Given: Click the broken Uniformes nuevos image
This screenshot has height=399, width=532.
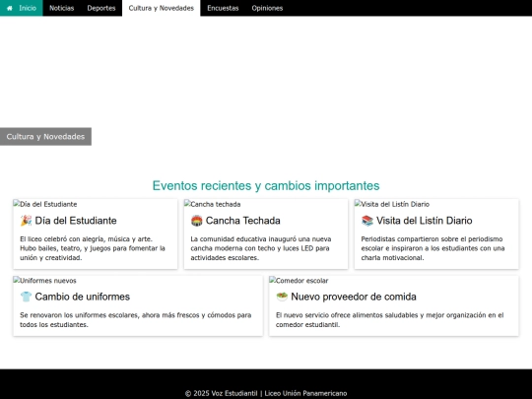Looking at the screenshot, I should (x=44, y=280).
